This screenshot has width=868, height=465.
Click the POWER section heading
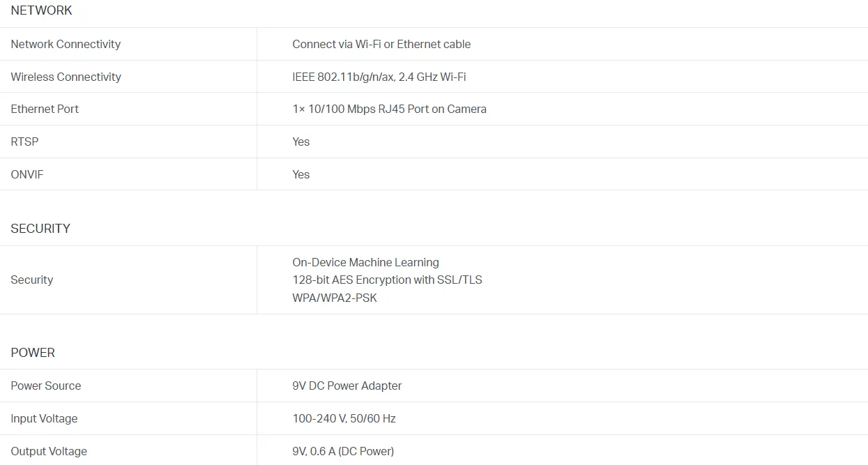[x=33, y=353]
